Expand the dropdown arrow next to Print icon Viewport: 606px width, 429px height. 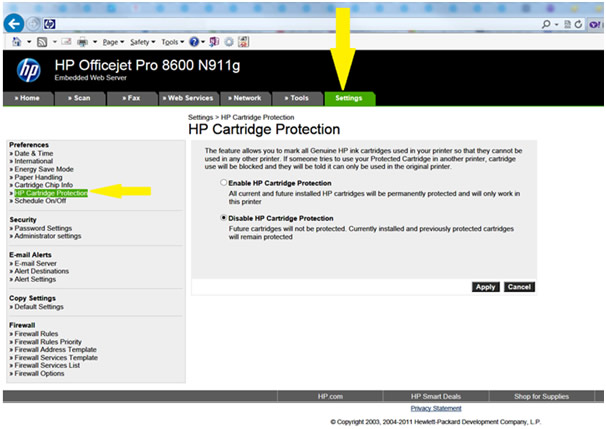[x=95, y=42]
